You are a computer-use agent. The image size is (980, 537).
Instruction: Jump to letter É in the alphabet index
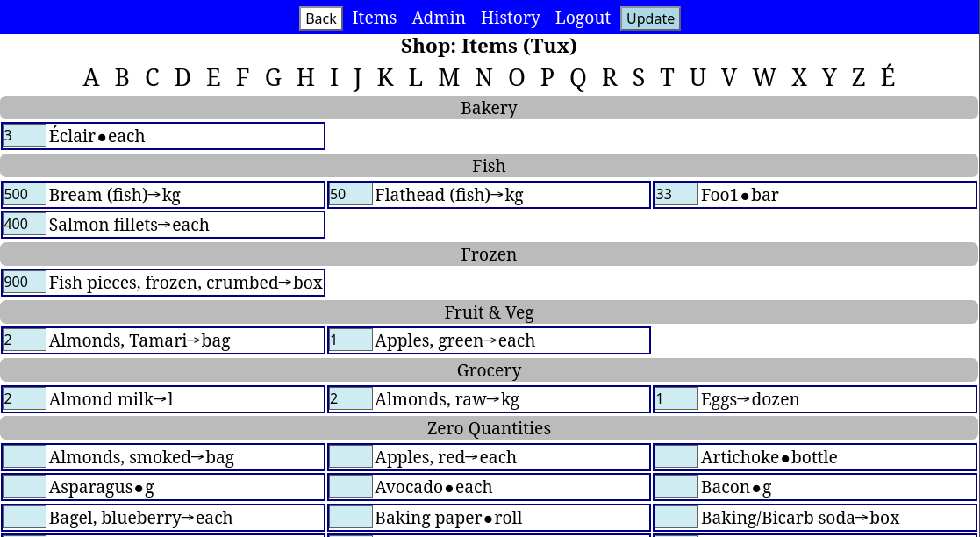coord(888,78)
